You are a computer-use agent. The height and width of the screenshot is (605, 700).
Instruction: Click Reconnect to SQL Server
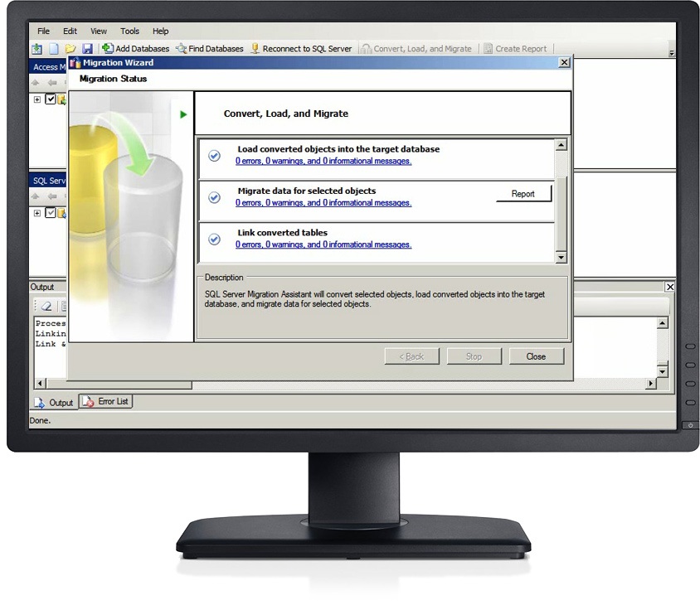click(300, 49)
